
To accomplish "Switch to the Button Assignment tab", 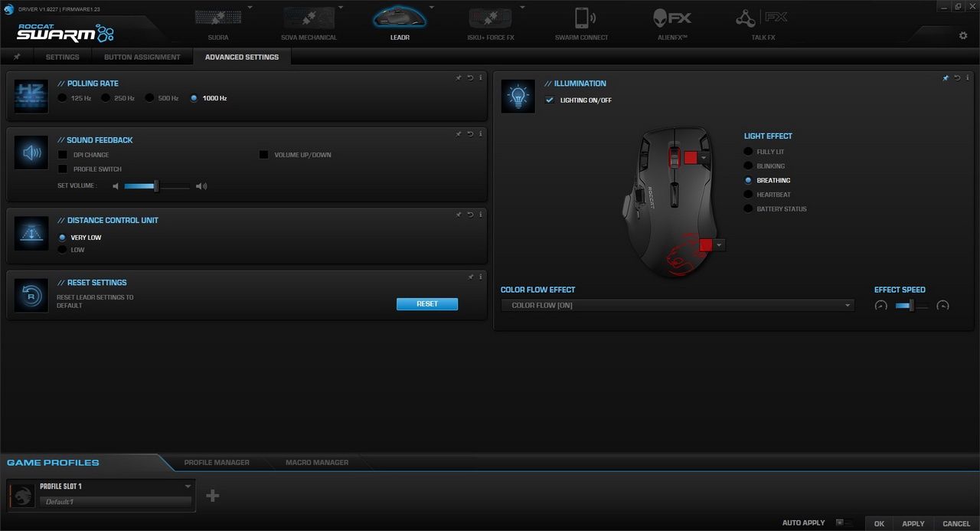I will pyautogui.click(x=142, y=57).
